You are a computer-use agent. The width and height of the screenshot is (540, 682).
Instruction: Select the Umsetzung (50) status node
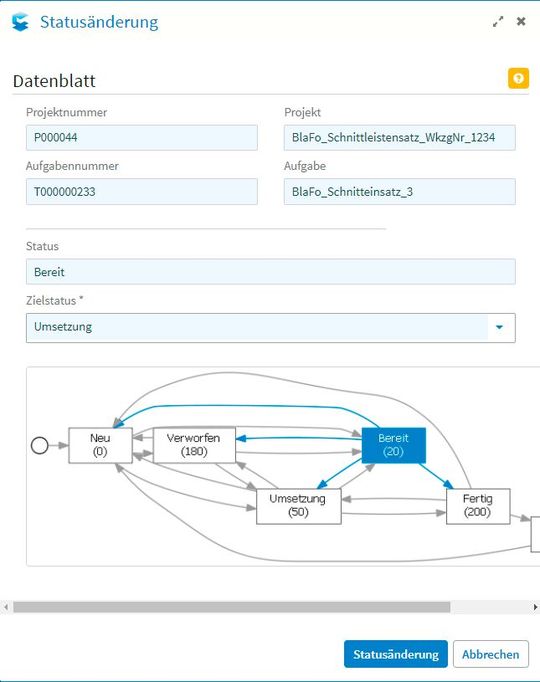pos(298,506)
